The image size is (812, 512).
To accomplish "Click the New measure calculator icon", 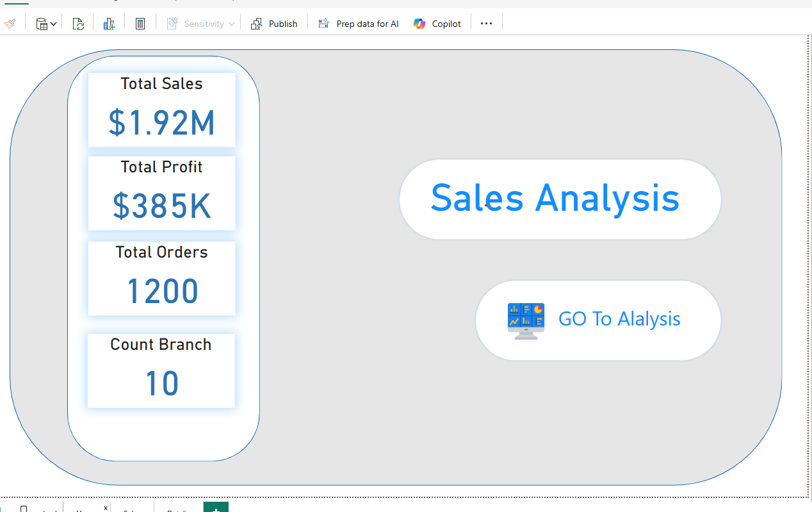I will pyautogui.click(x=140, y=24).
